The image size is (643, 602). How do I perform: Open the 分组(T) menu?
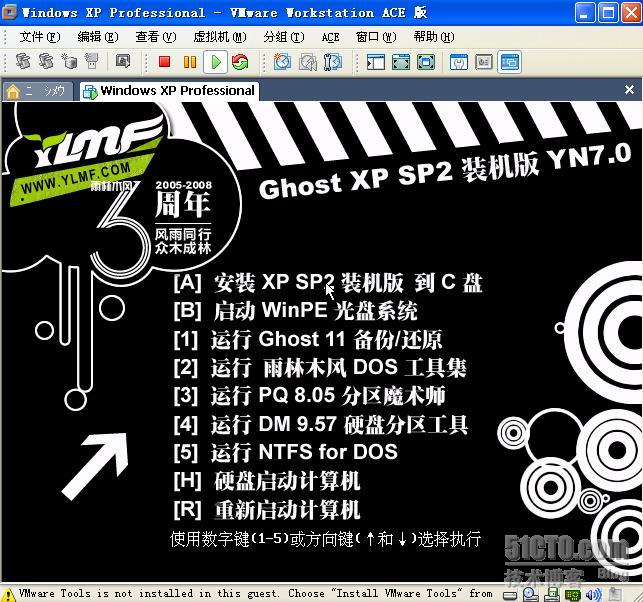point(284,37)
